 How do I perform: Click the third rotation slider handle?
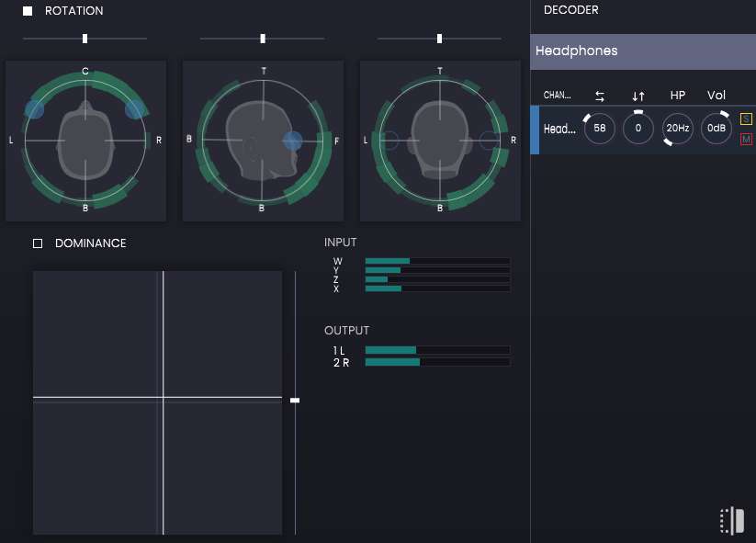pos(439,39)
